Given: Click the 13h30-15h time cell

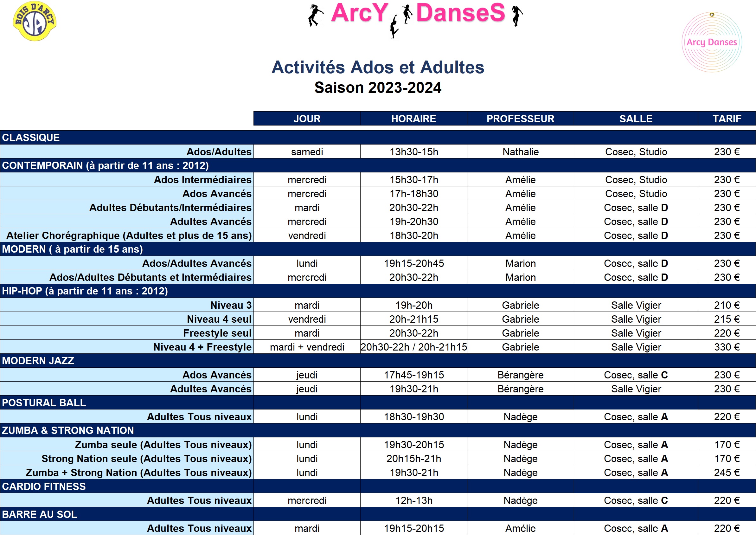Looking at the screenshot, I should pyautogui.click(x=413, y=151).
